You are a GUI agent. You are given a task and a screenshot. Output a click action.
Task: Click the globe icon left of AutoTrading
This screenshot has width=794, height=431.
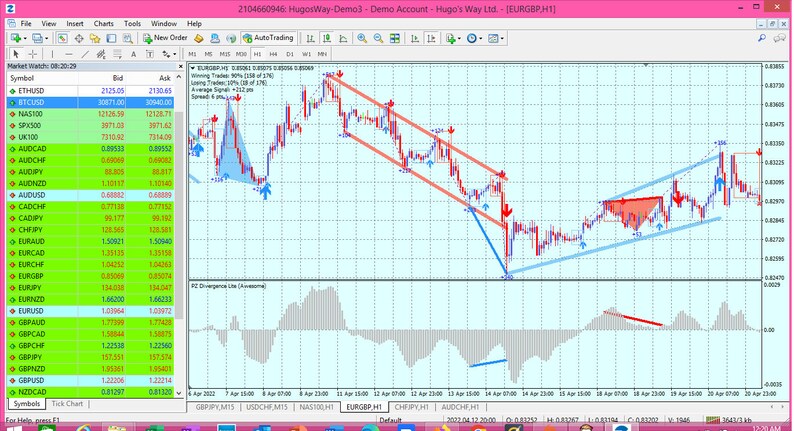click(231, 38)
